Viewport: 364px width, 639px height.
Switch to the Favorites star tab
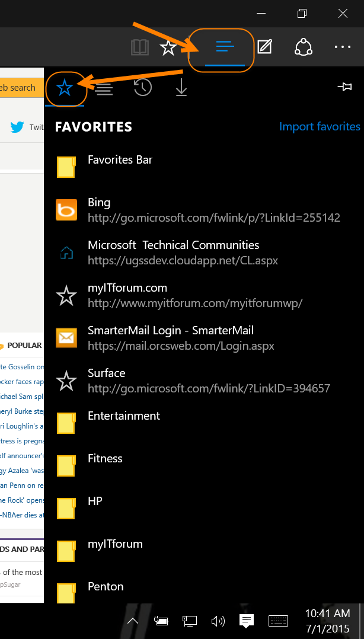(x=65, y=88)
